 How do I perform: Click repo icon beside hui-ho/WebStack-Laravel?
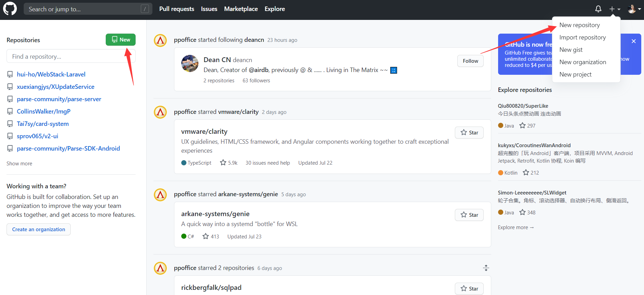click(x=10, y=74)
